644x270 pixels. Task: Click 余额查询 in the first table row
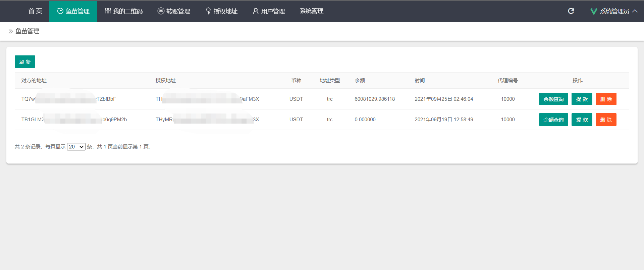pos(553,99)
